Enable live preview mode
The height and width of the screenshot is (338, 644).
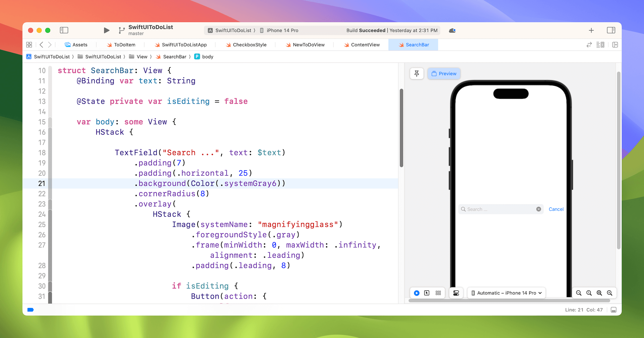(x=417, y=293)
